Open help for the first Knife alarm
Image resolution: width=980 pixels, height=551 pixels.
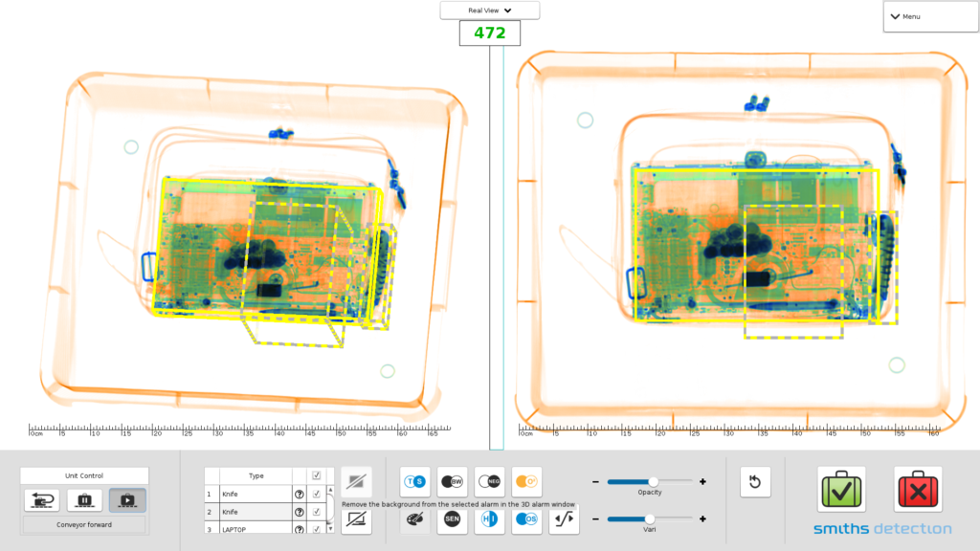(299, 495)
